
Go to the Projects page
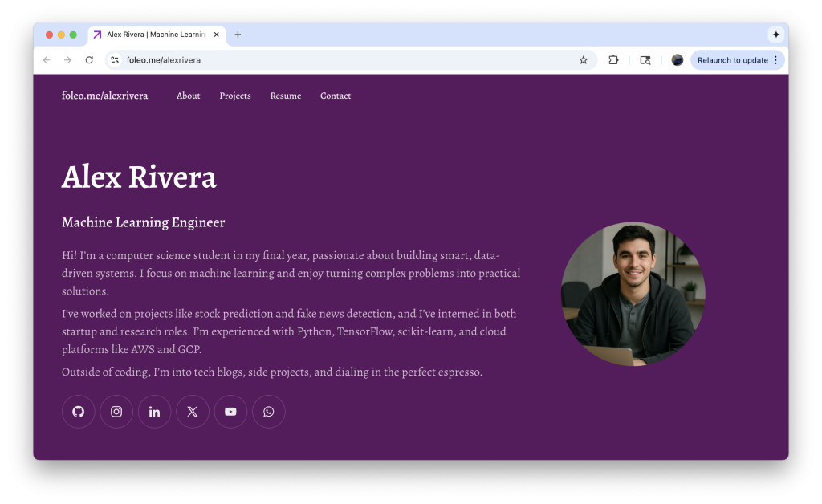click(x=235, y=96)
